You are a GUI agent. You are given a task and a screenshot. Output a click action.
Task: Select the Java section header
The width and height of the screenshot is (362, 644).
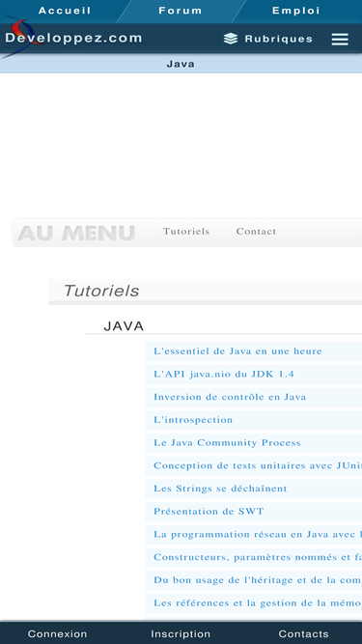point(181,64)
